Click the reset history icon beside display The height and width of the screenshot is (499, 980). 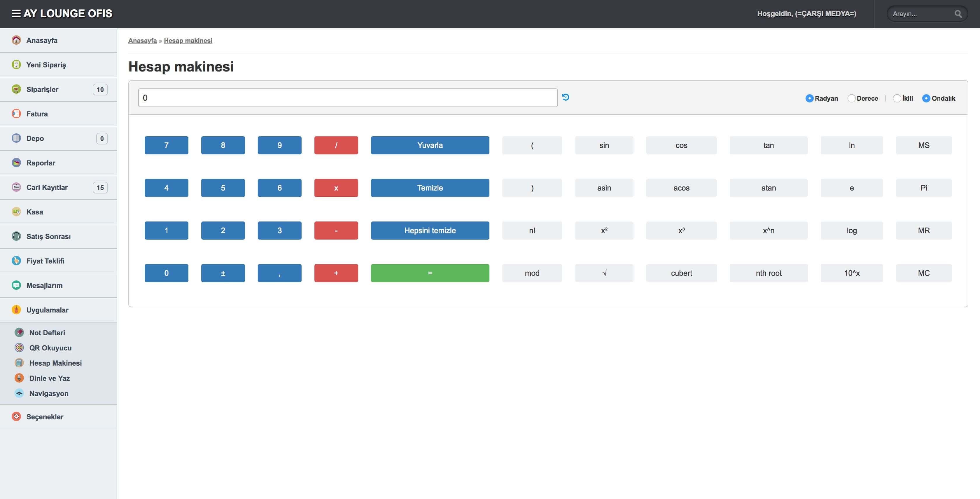point(566,97)
